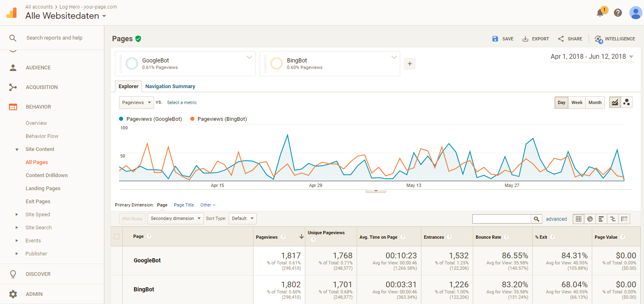Image resolution: width=644 pixels, height=304 pixels.
Task: Open the Content Drilldown report
Action: (x=46, y=175)
